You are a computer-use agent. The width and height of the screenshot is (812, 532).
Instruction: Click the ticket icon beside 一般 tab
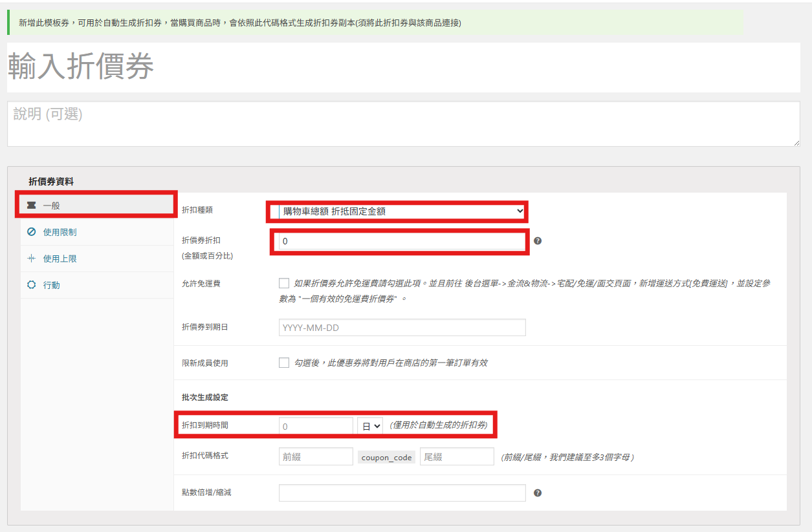click(31, 206)
